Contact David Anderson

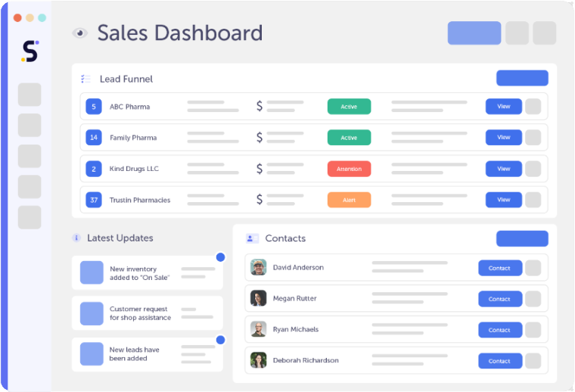[x=500, y=268]
